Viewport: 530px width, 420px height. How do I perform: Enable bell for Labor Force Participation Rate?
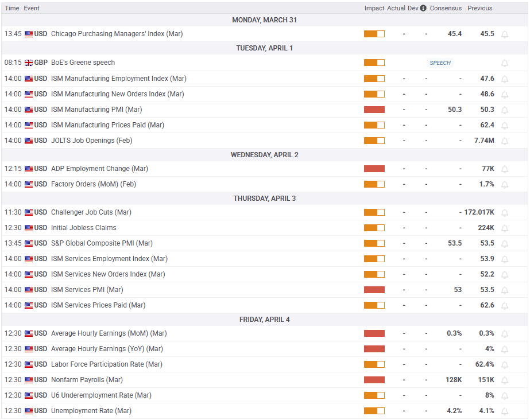(505, 365)
